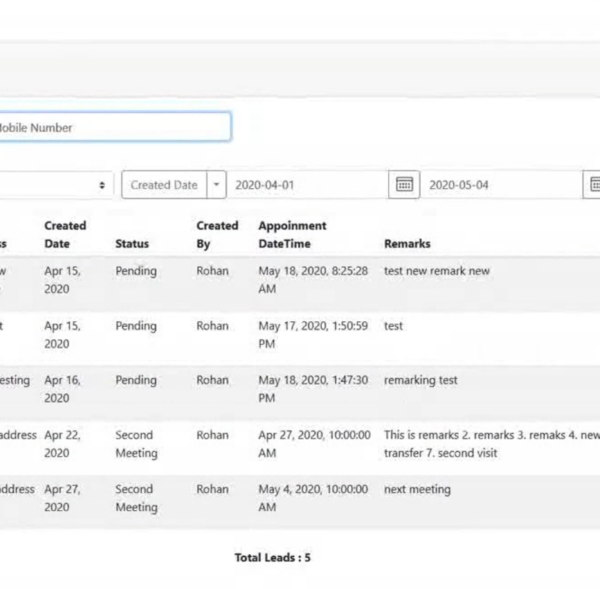Click Pending status in the "remarking test" row
The height and width of the screenshot is (589, 600).
click(x=136, y=380)
